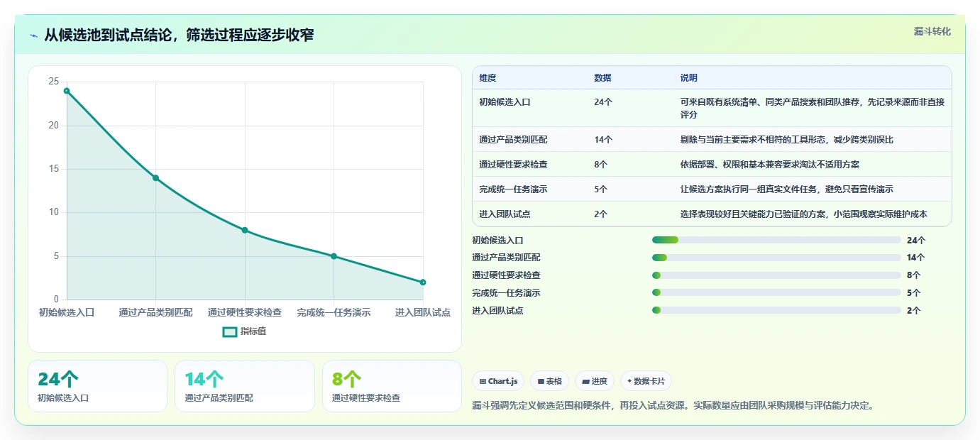The height and width of the screenshot is (440, 980).
Task: Click the 2个 value in the table
Action: 601,214
